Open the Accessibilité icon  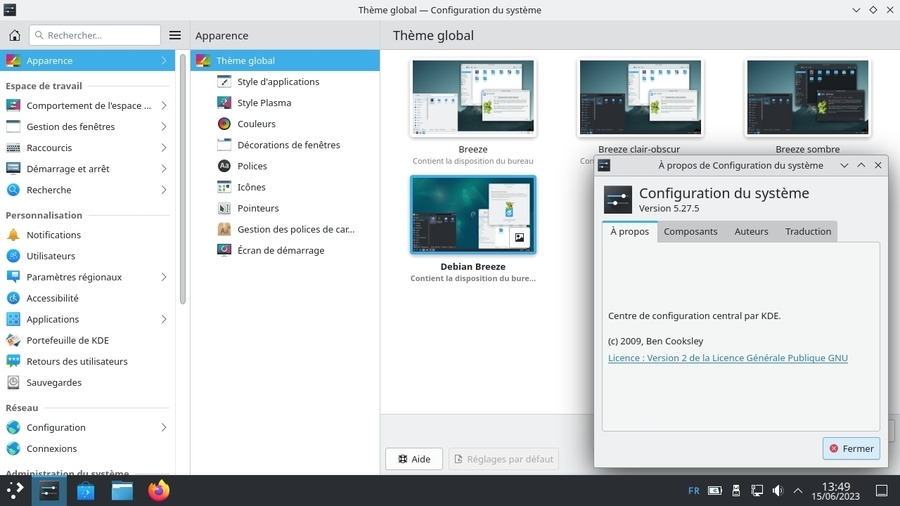(x=13, y=298)
